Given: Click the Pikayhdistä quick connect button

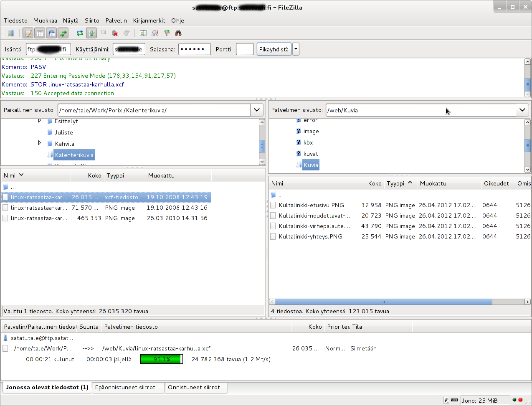Looking at the screenshot, I should pos(274,49).
